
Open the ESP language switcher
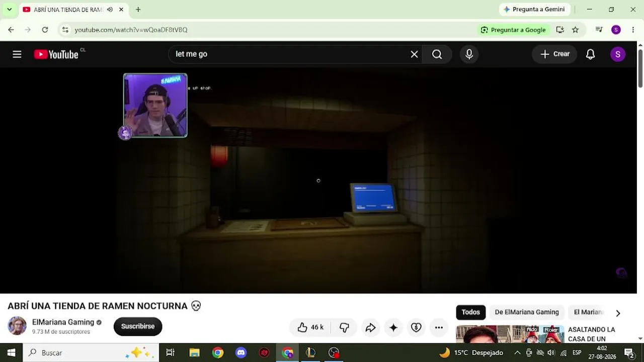click(577, 352)
